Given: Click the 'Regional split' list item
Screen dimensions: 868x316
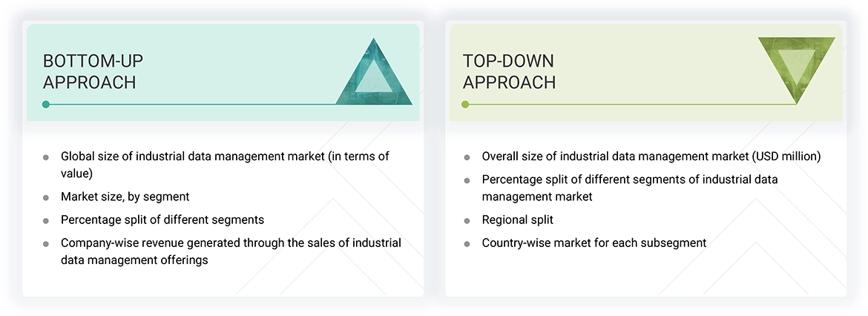Looking at the screenshot, I should tap(517, 220).
